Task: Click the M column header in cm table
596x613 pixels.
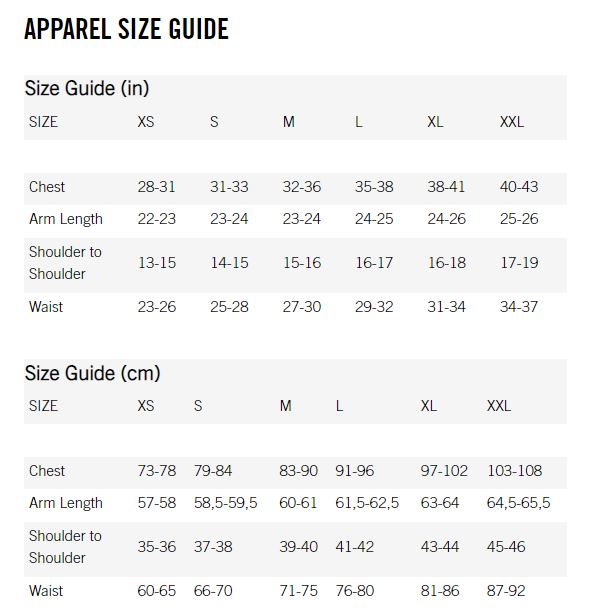Action: (x=286, y=406)
